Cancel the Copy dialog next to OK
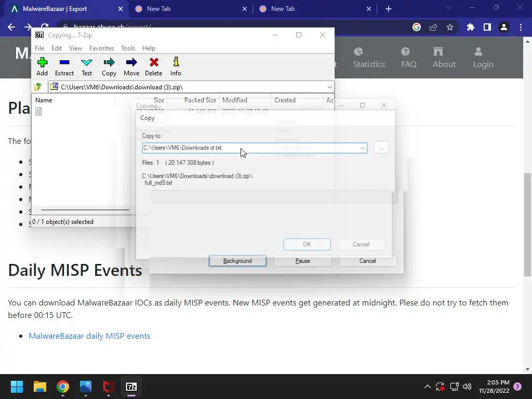Image resolution: width=532 pixels, height=399 pixels. pos(361,244)
